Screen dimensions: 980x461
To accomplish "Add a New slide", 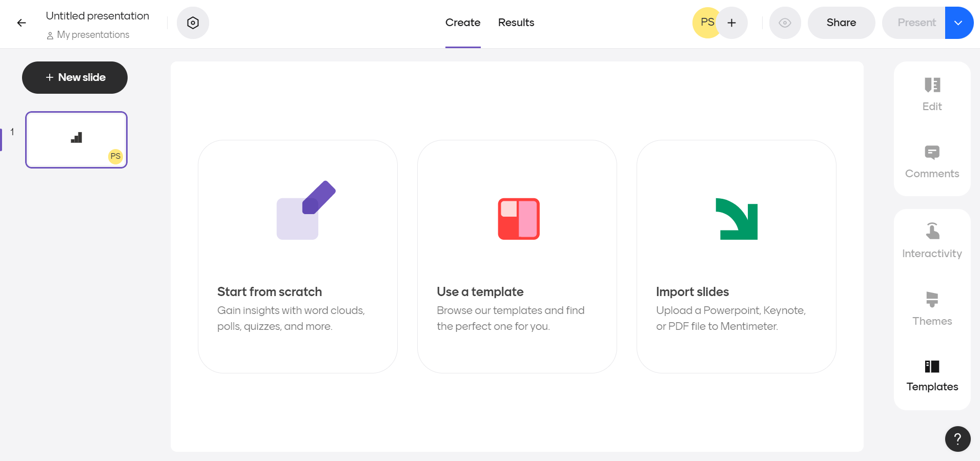I will pyautogui.click(x=74, y=77).
